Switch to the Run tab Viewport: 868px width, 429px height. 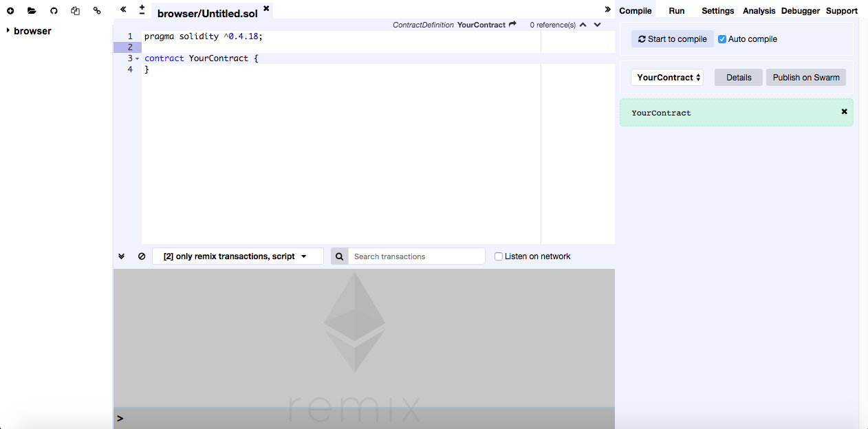point(677,11)
